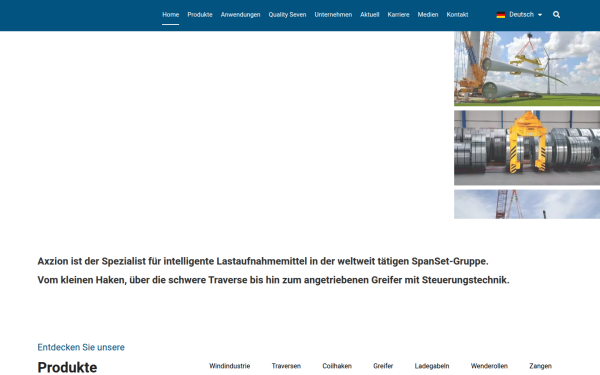Click the Aktuell navigation link
Screen dimensions: 600x375
(369, 15)
